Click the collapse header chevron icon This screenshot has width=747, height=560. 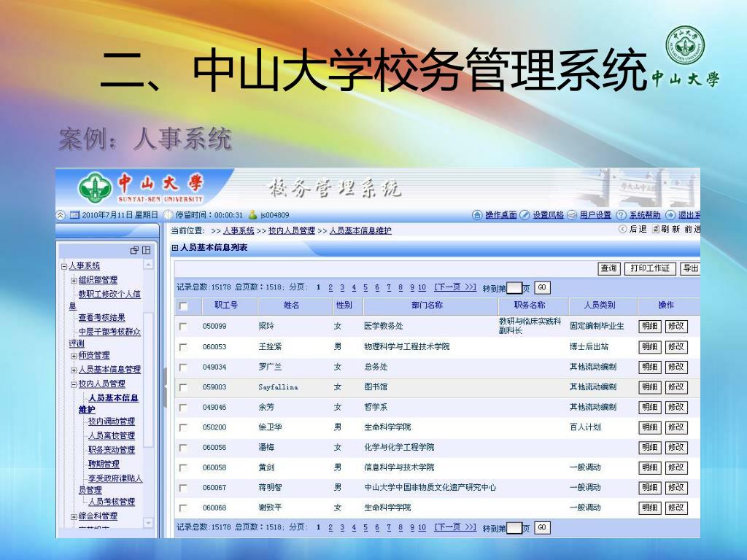point(61,215)
